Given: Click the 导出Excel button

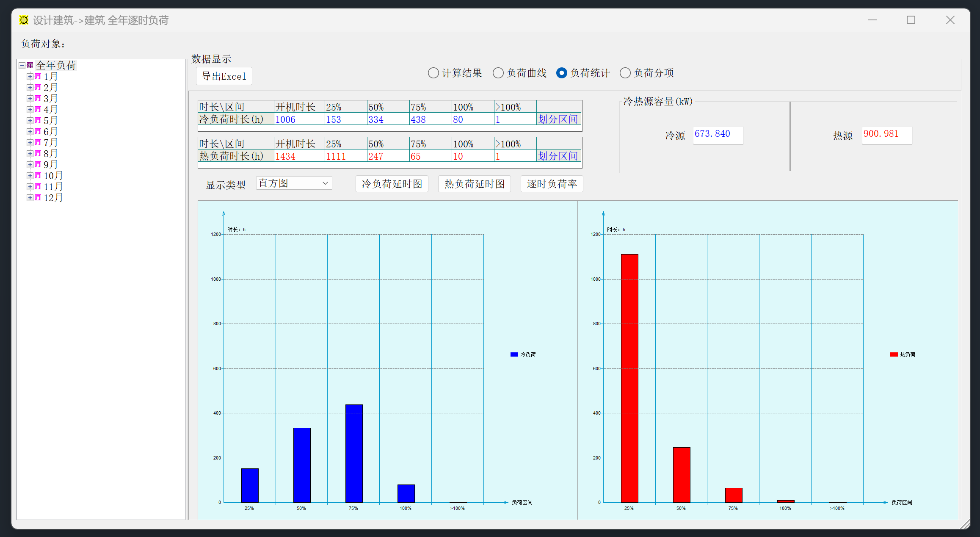Looking at the screenshot, I should 224,76.
